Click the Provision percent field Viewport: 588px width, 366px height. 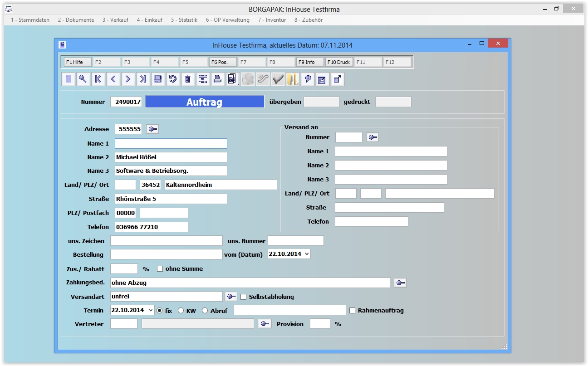[320, 324]
